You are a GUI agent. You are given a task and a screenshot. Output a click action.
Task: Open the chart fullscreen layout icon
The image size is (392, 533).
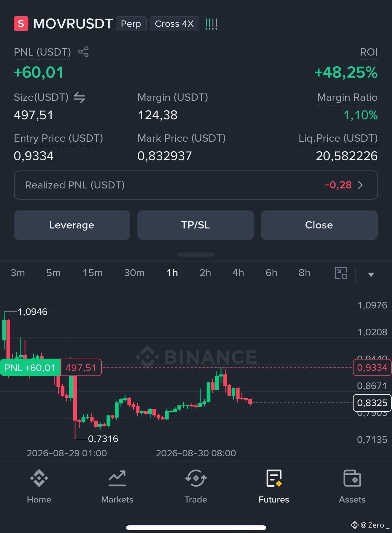tap(341, 273)
